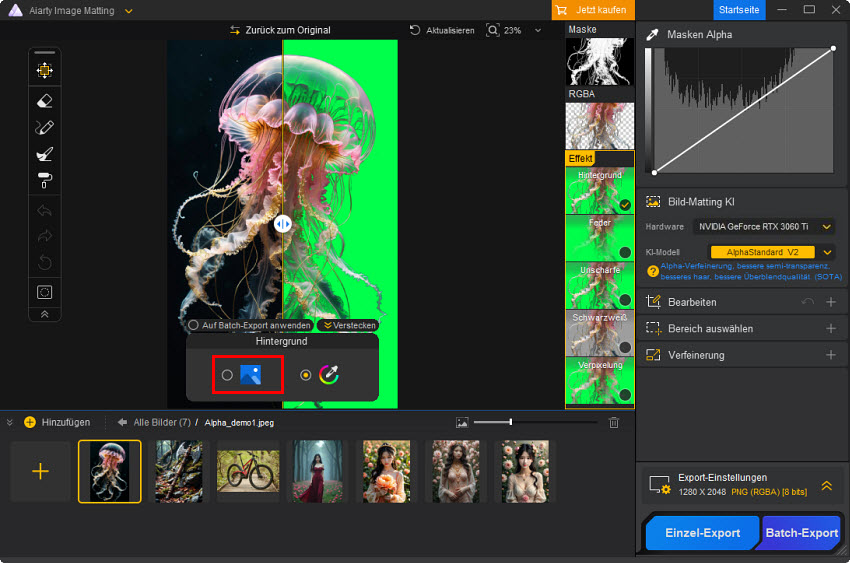
Task: Click Hinzufügen plus icon
Action: pyautogui.click(x=30, y=422)
